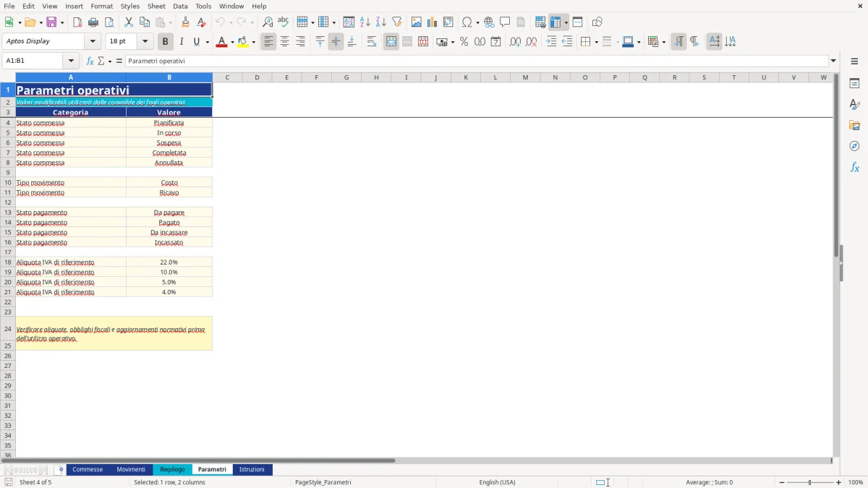Click the Print icon

93,22
